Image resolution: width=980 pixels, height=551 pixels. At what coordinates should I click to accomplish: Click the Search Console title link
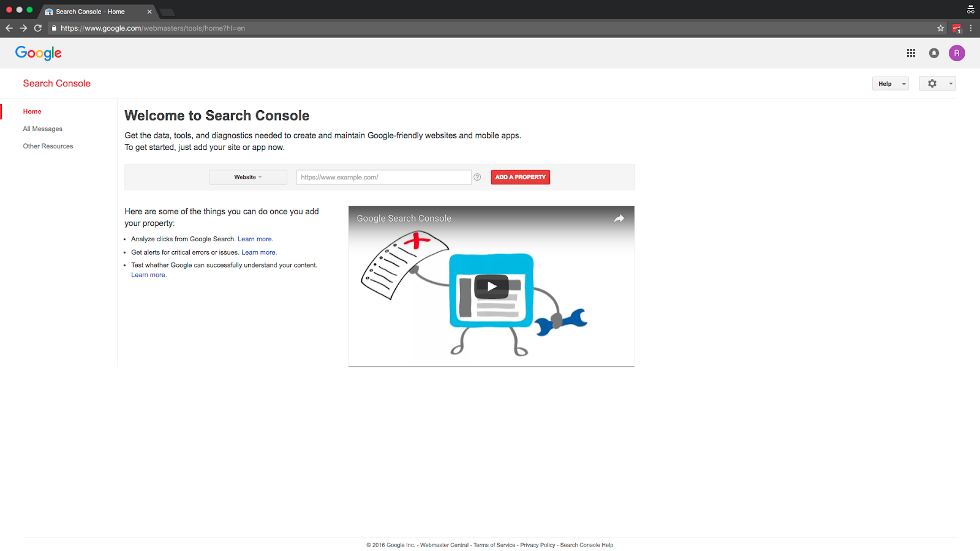coord(57,83)
